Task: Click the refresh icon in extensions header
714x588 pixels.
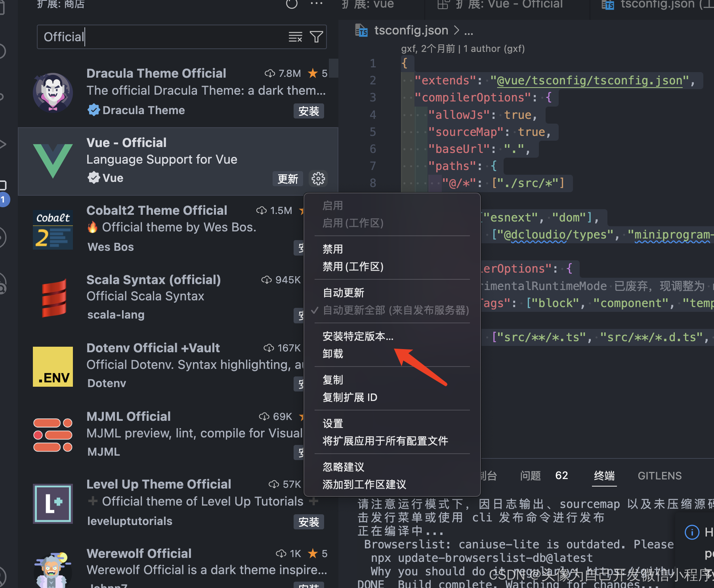Action: [292, 4]
